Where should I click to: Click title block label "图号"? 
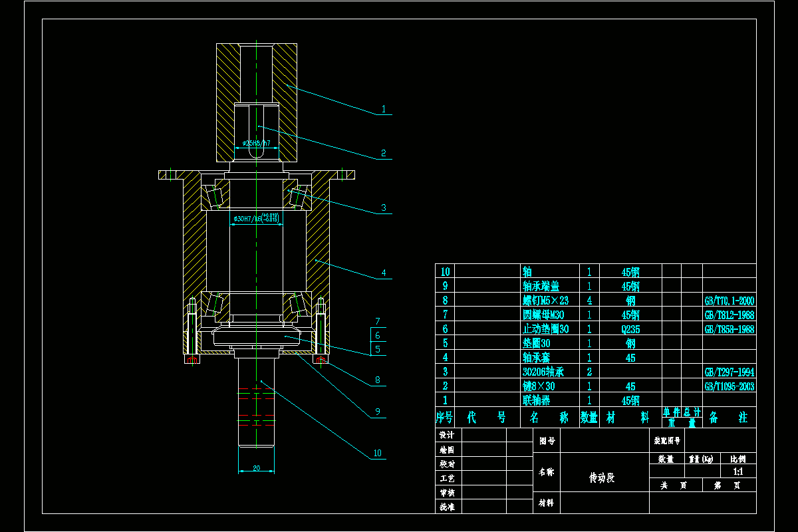tap(547, 440)
